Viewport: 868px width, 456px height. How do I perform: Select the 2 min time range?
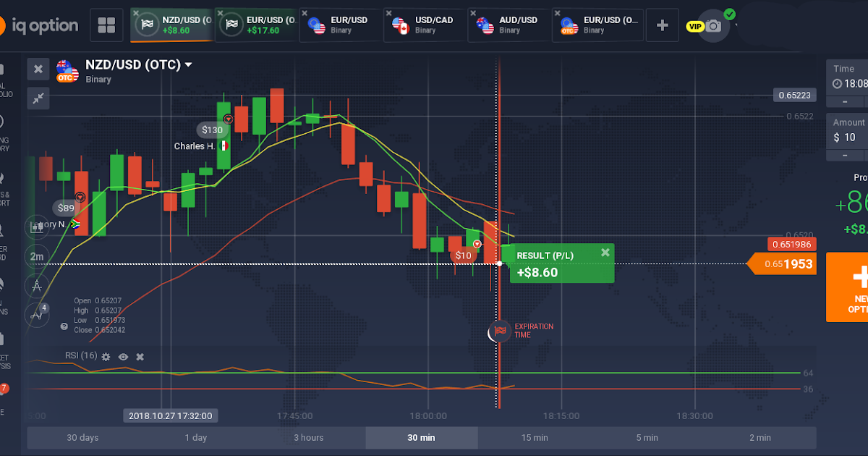(x=760, y=438)
